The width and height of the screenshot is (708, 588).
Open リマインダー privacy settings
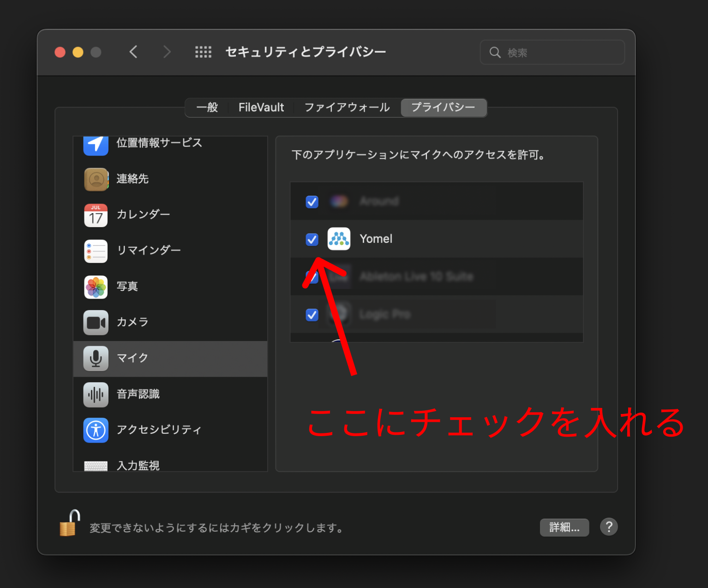(x=96, y=251)
